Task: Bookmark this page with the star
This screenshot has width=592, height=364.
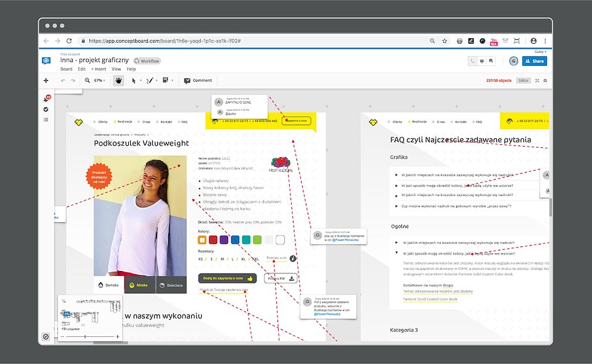Action: [445, 41]
